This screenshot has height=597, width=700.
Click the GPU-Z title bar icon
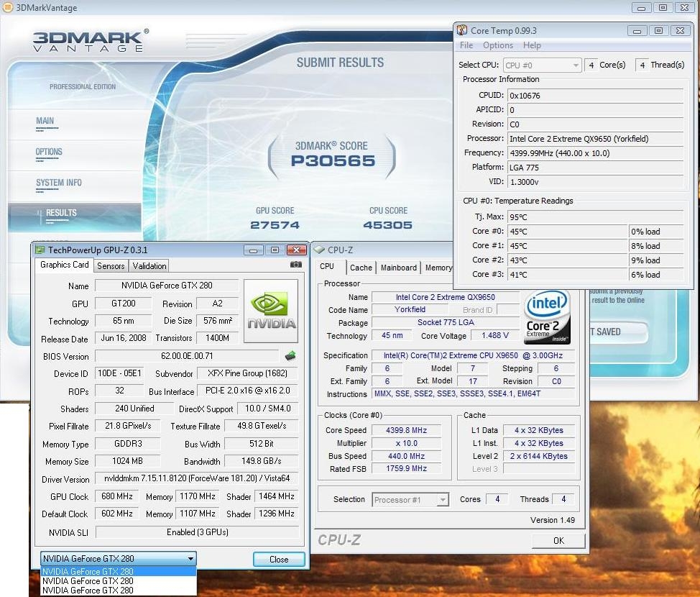[x=40, y=250]
